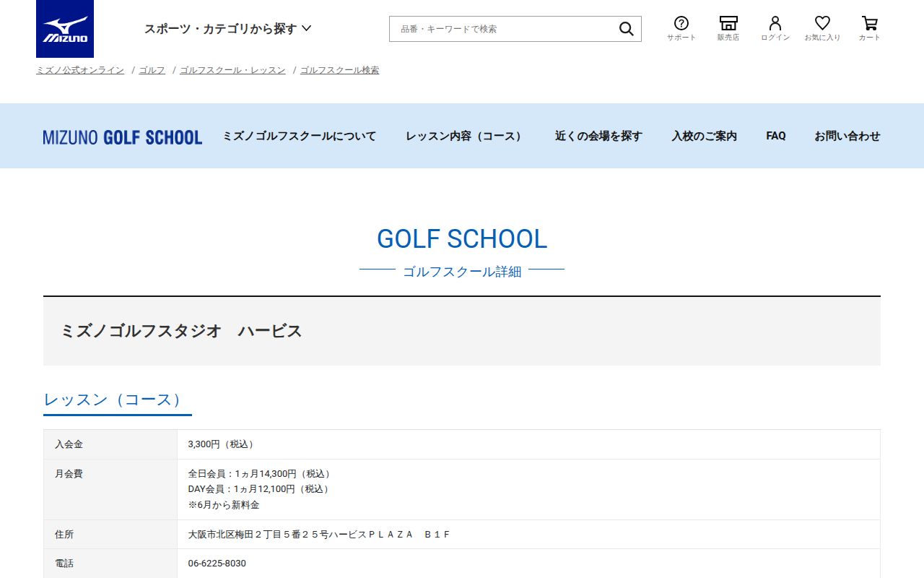
Task: Click the Mizuno logo
Action: click(x=65, y=29)
